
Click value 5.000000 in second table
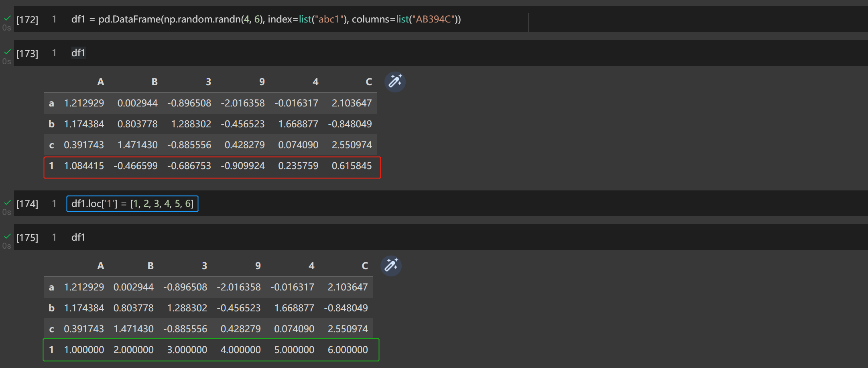tap(294, 350)
